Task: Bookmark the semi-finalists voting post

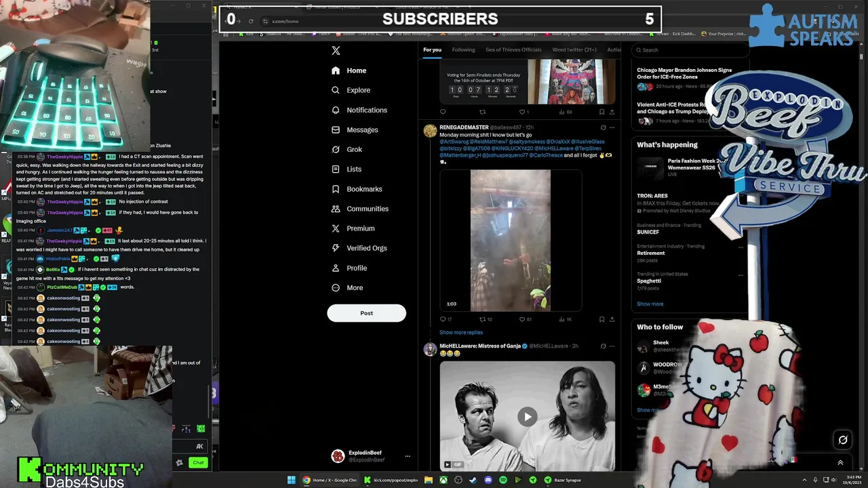Action: pyautogui.click(x=601, y=112)
